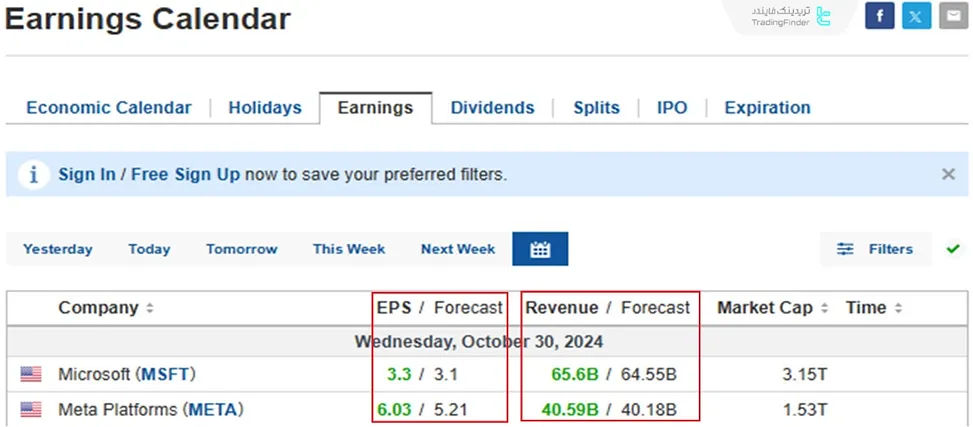973x427 pixels.
Task: Click the info icon in sign-in banner
Action: coord(33,175)
